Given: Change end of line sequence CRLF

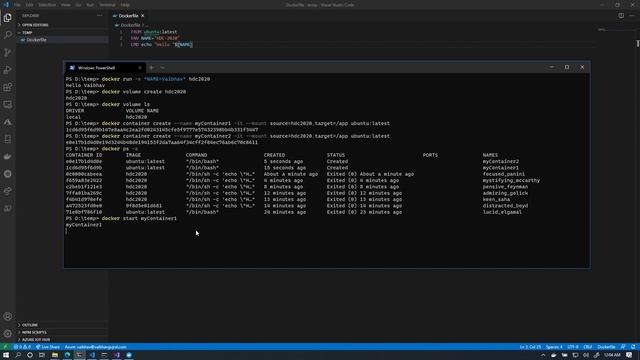Looking at the screenshot, I should 587,347.
